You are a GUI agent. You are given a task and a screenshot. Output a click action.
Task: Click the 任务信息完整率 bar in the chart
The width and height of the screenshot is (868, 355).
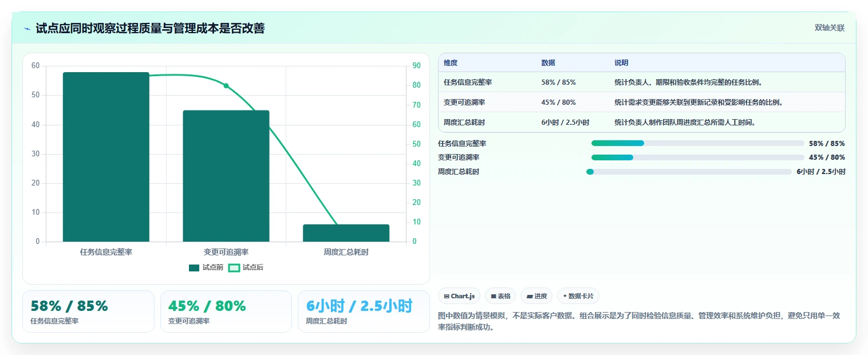pos(106,157)
